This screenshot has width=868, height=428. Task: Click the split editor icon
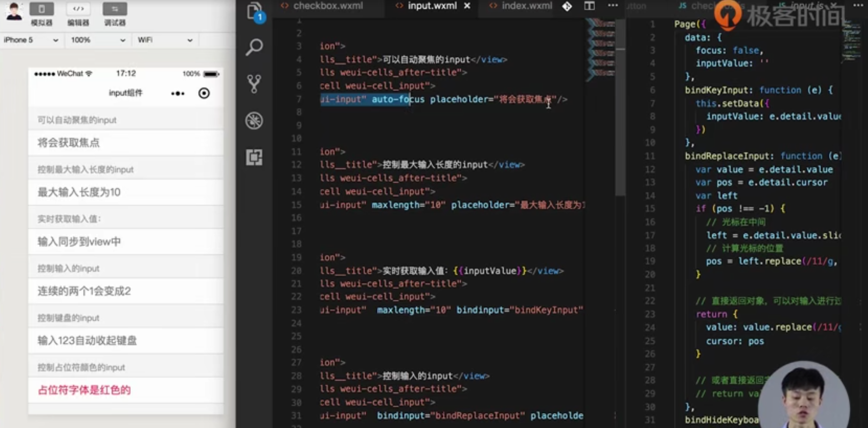(589, 6)
